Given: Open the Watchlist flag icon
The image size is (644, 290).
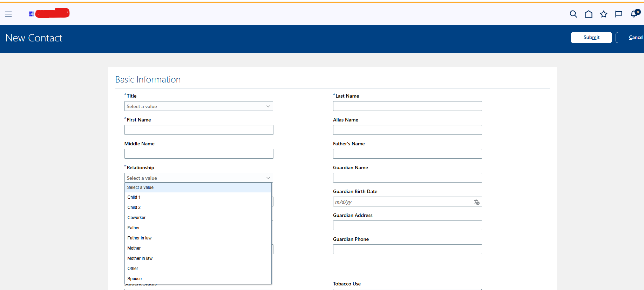Looking at the screenshot, I should tap(618, 14).
